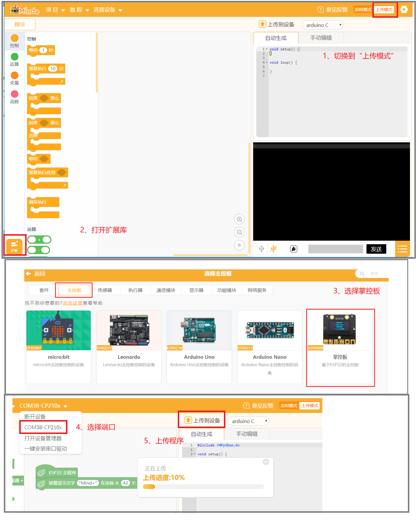Screen dimensions: 420x521
Task: Open the top arduino C language dropdown
Action: coord(323,25)
